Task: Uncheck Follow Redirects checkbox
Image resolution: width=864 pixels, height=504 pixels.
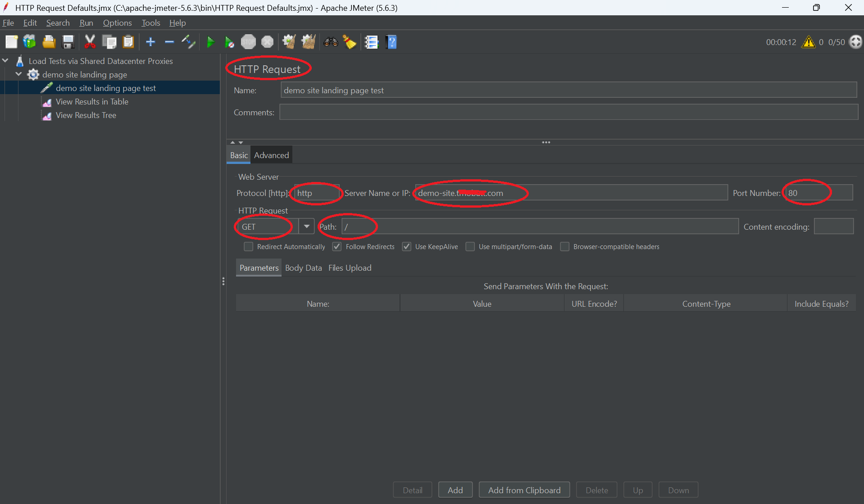Action: click(x=337, y=246)
